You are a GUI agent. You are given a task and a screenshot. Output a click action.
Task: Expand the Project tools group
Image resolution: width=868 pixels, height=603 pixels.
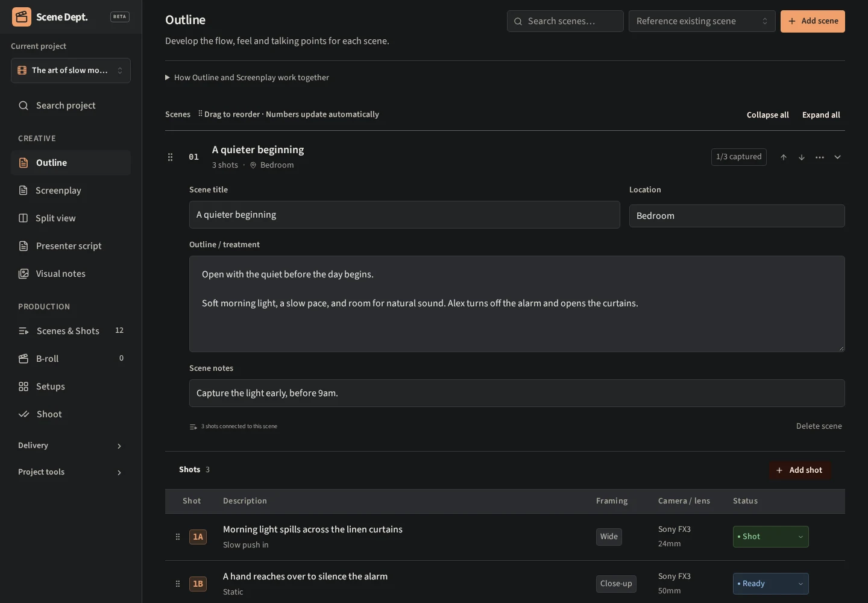(x=71, y=472)
